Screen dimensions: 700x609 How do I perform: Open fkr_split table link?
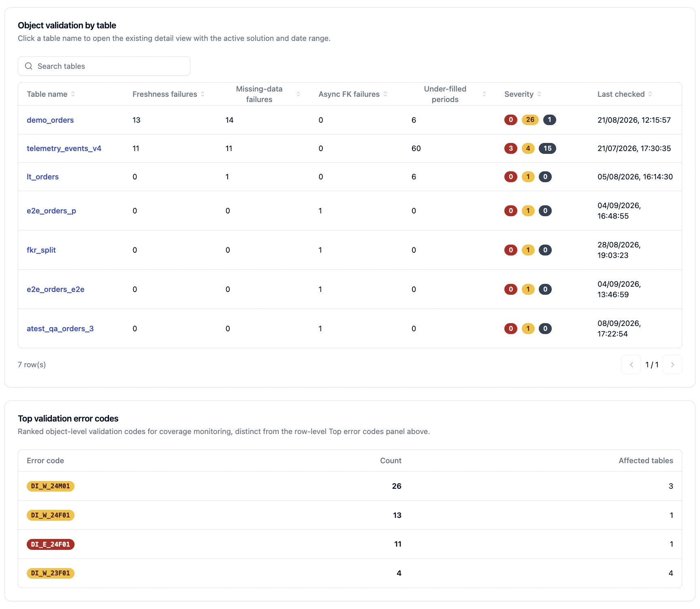pyautogui.click(x=41, y=250)
